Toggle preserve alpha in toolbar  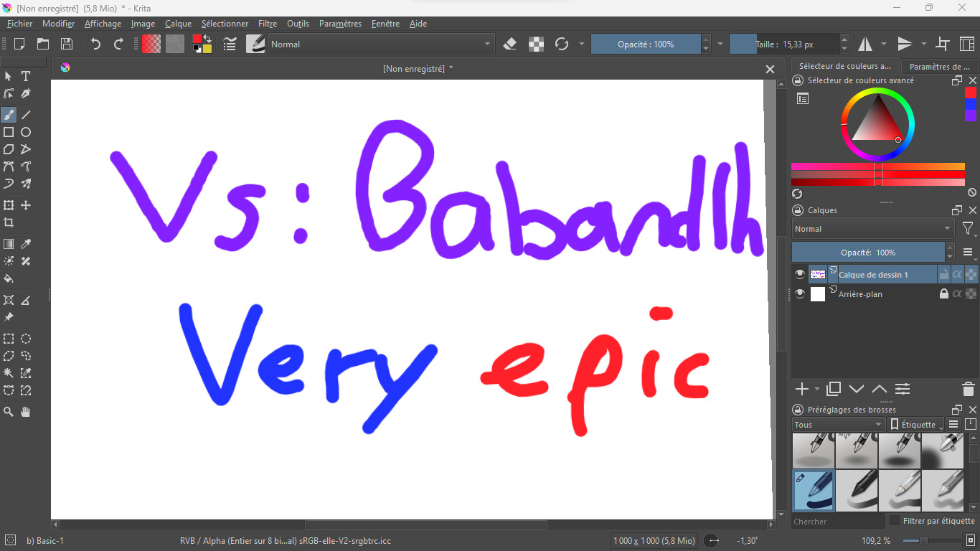coord(536,44)
